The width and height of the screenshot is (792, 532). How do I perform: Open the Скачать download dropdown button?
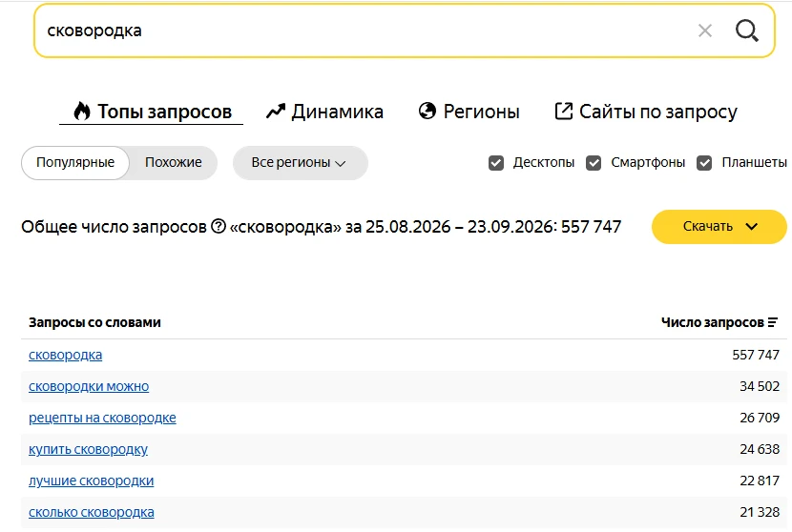tap(719, 227)
